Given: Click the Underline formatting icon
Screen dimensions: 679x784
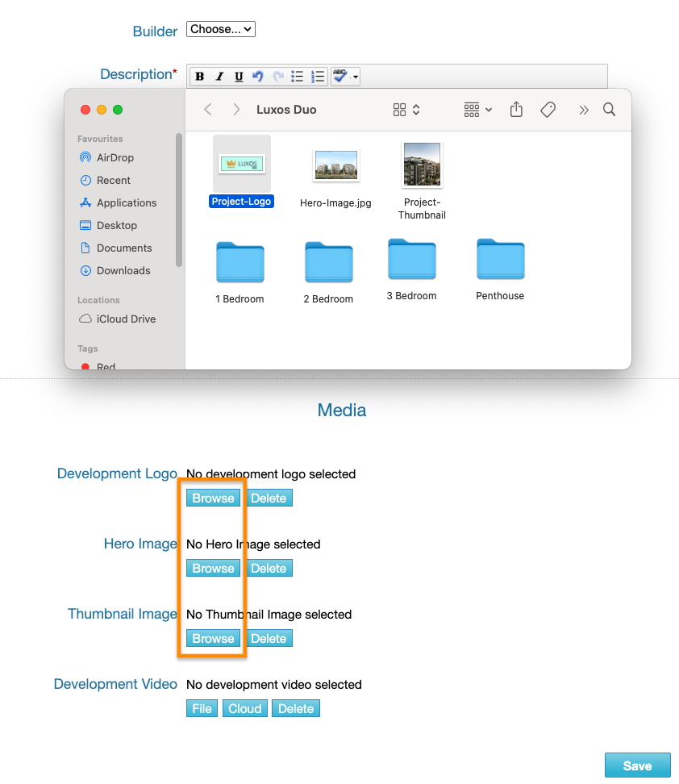Looking at the screenshot, I should [x=239, y=77].
